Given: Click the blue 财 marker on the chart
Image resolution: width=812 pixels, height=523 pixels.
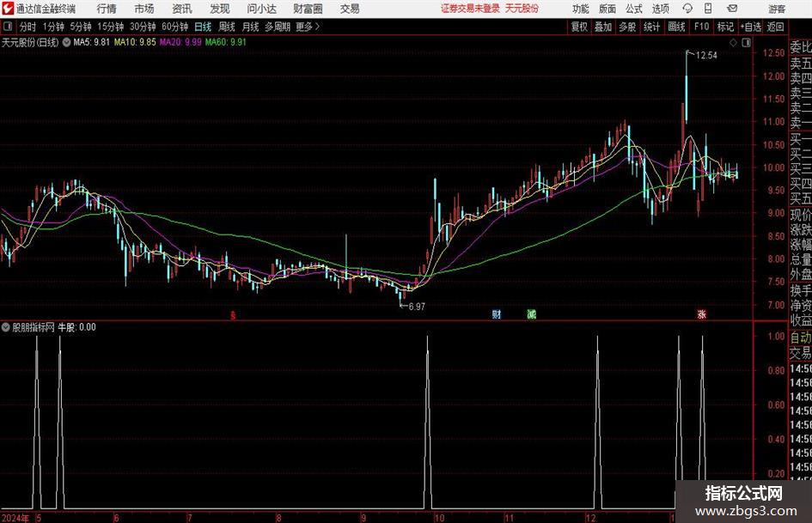Looking at the screenshot, I should tap(497, 313).
